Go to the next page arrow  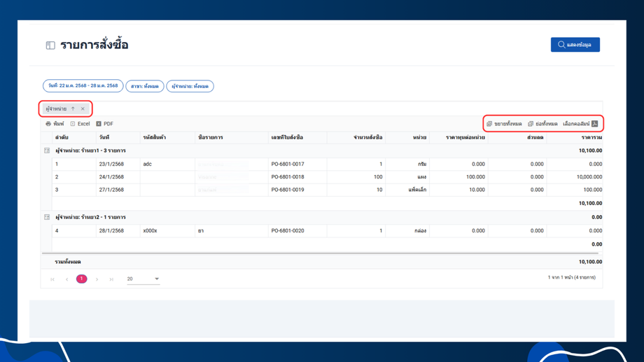pos(97,279)
